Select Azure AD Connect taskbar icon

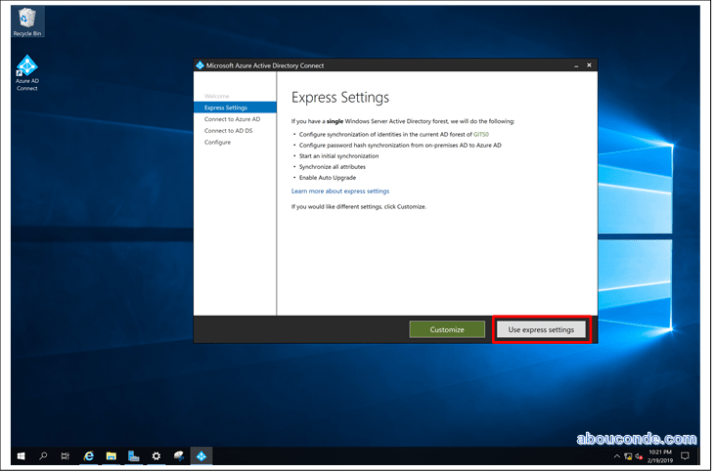click(201, 456)
